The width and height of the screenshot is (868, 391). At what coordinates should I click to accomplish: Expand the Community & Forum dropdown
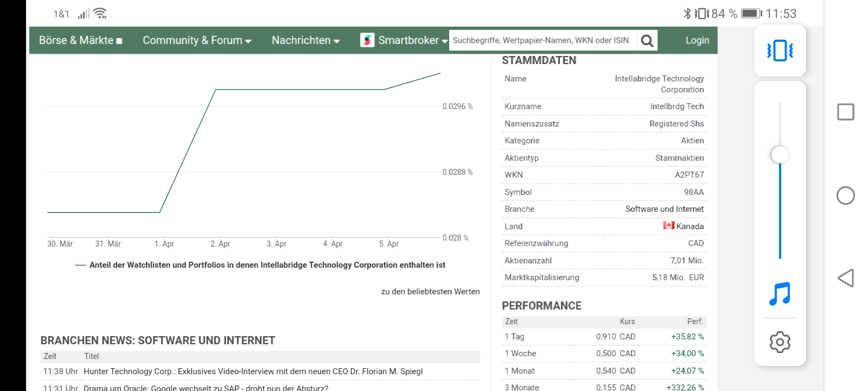click(x=197, y=40)
